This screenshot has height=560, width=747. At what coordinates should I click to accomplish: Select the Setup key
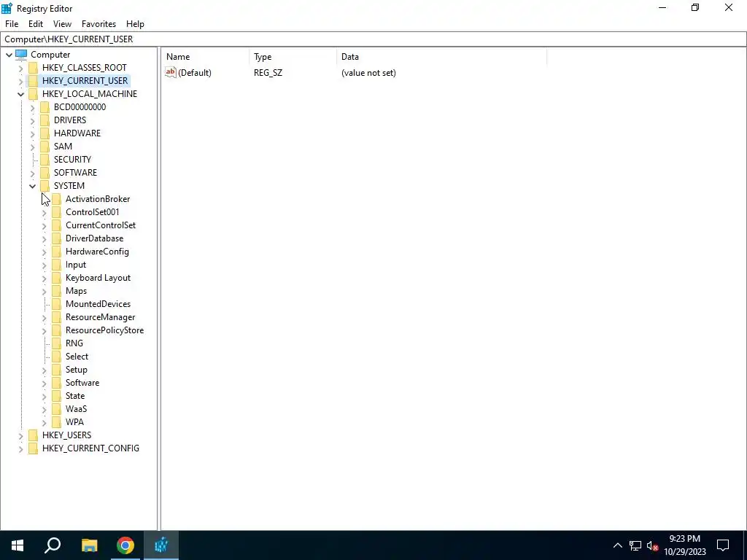[x=76, y=370]
